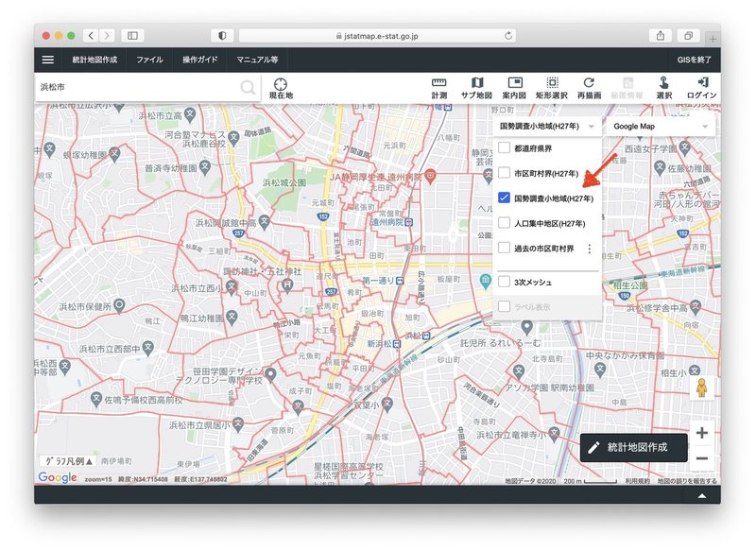
Task: Click the Safari share icon
Action: tap(661, 36)
